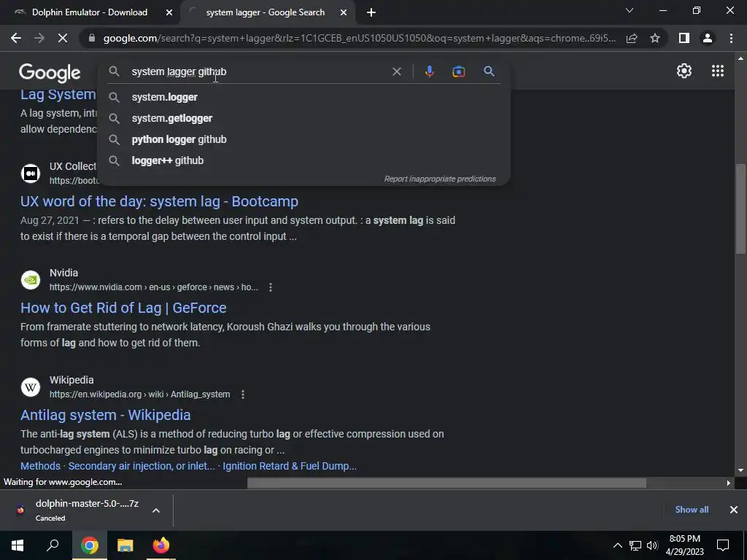Open more options for Nvidia result
Viewport: 747px width, 560px height.
click(x=271, y=287)
